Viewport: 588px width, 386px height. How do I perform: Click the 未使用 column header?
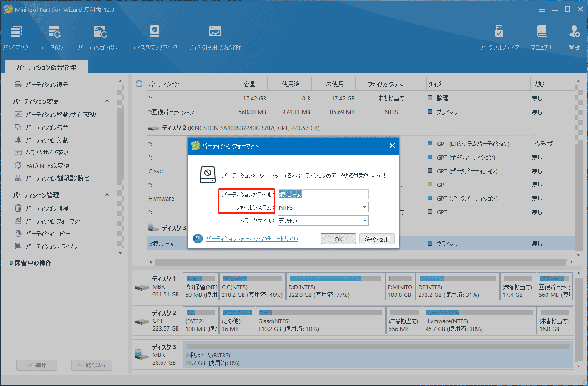335,84
